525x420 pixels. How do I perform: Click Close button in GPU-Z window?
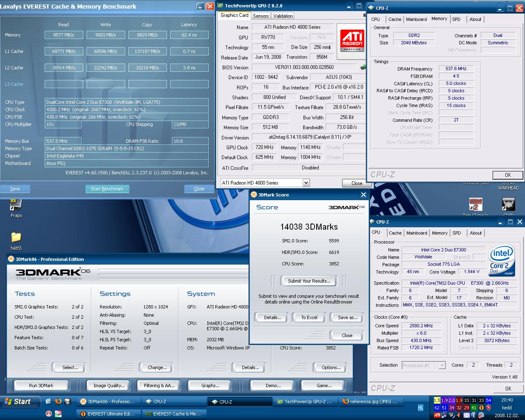coord(356,183)
